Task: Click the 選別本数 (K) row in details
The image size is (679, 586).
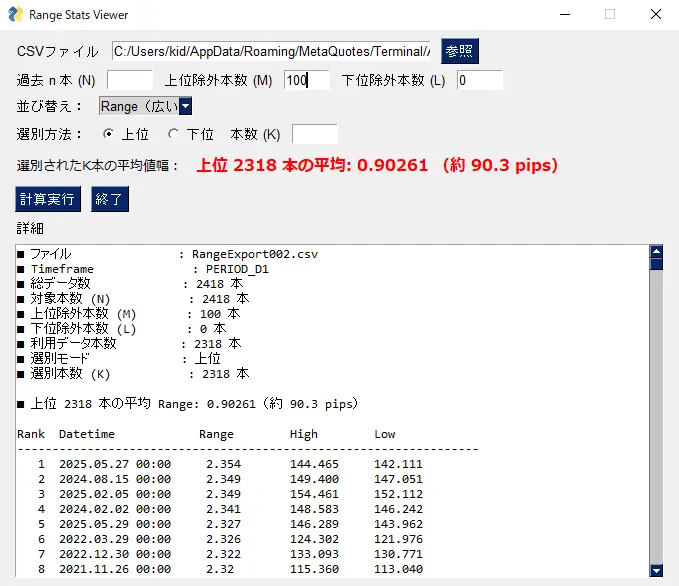Action: coord(133,374)
